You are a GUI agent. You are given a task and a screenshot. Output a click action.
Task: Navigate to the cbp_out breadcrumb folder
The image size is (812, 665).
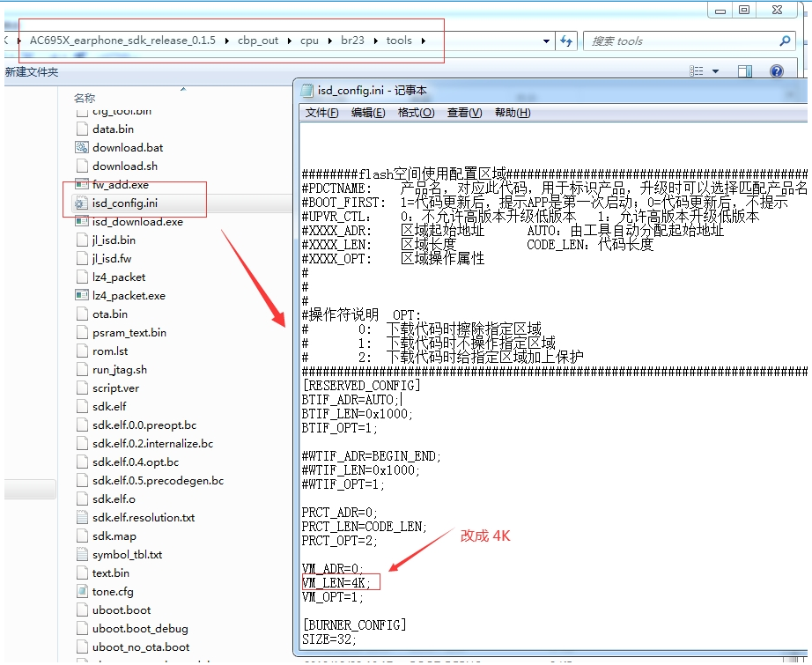click(258, 41)
